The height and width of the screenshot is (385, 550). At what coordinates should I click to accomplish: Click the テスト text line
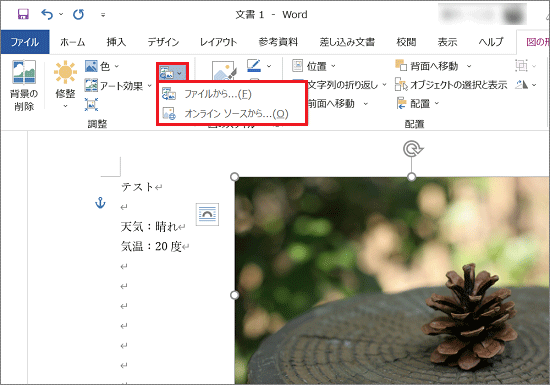point(137,187)
